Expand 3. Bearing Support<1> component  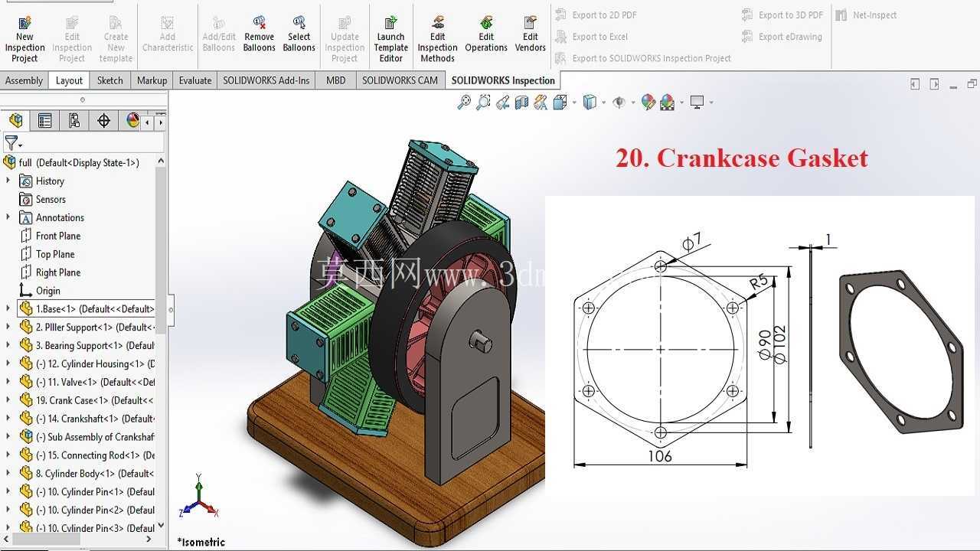[8, 345]
